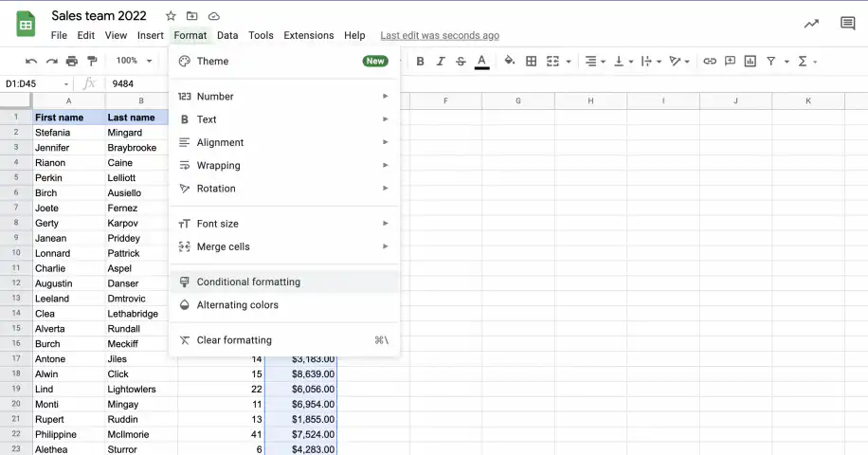The width and height of the screenshot is (868, 455).
Task: Click the Last edit was seconds ago link
Action: (440, 35)
